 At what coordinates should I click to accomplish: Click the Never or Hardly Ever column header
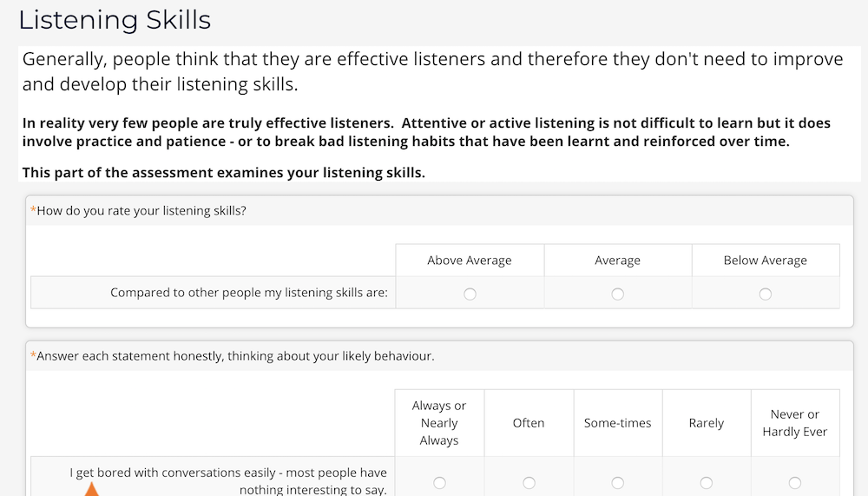[794, 423]
